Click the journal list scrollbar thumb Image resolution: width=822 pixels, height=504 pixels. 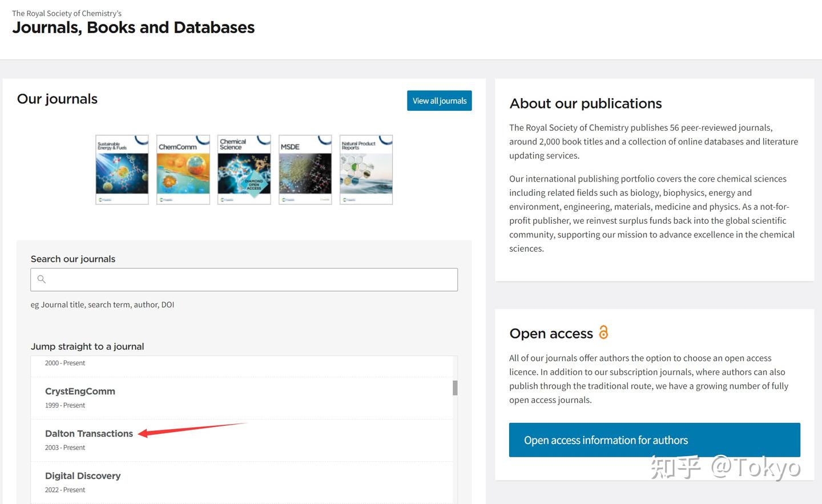pyautogui.click(x=455, y=388)
